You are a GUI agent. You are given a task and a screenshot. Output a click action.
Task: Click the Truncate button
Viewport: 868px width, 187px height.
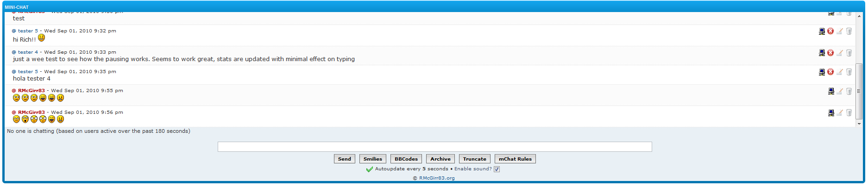point(474,159)
